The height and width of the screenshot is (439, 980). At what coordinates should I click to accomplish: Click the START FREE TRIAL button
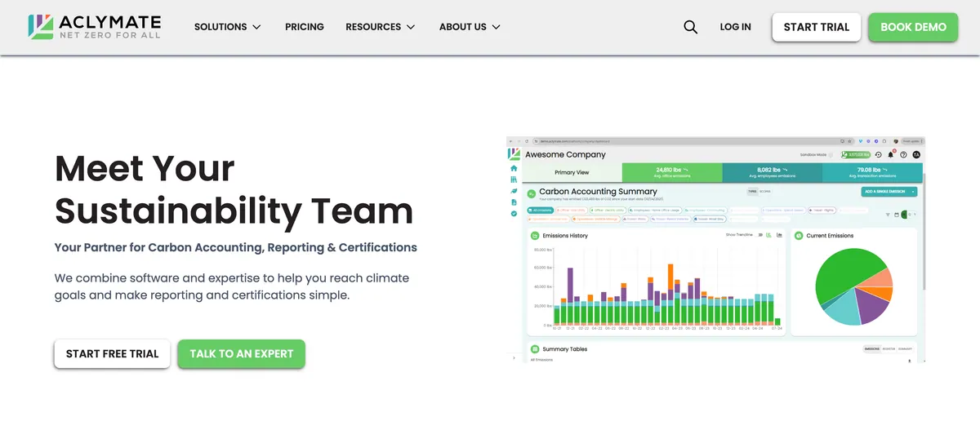pos(113,354)
